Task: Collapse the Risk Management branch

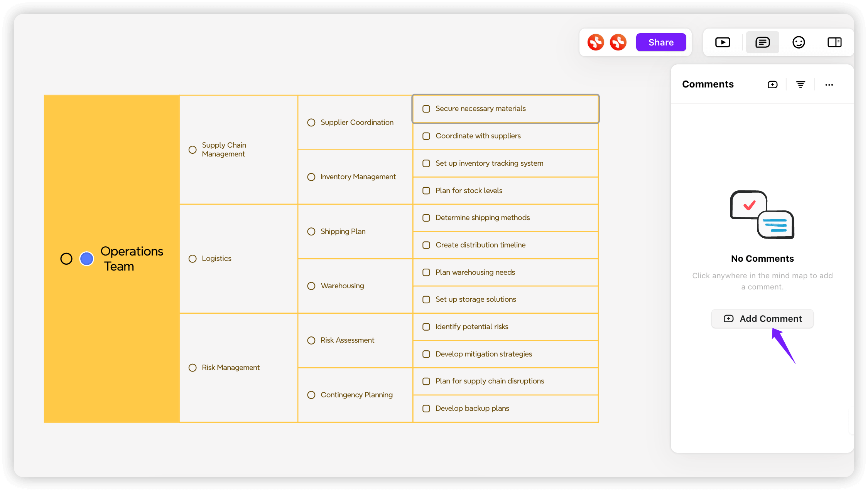Action: click(x=193, y=368)
